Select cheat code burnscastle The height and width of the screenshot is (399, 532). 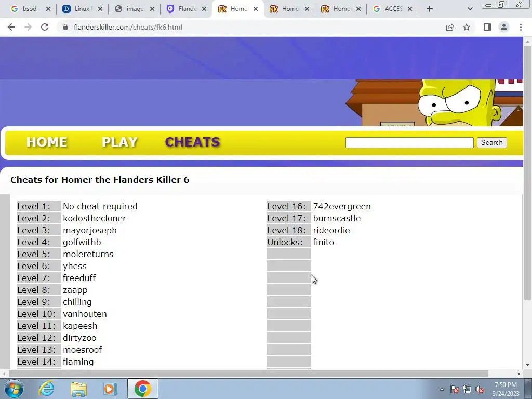pos(337,218)
